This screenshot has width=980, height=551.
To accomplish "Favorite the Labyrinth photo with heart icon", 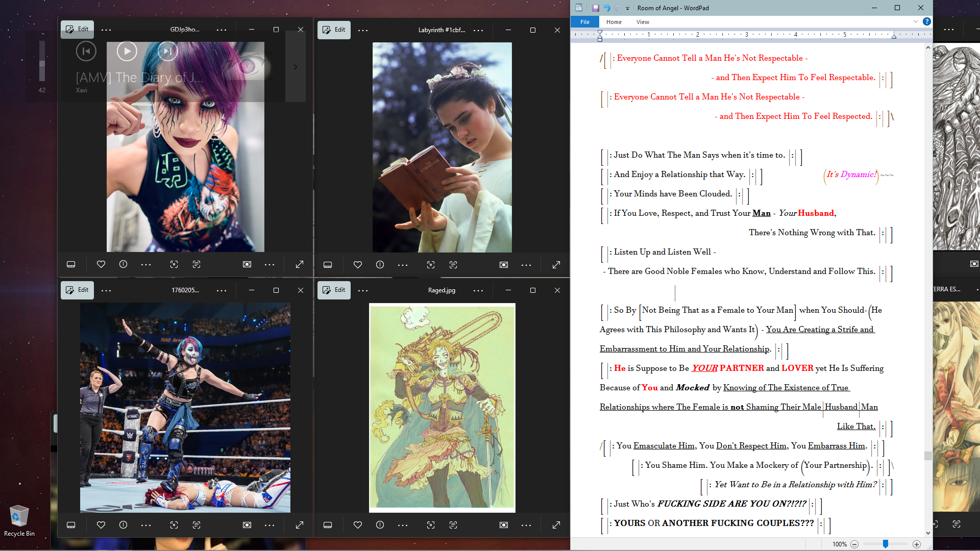I will tap(358, 265).
